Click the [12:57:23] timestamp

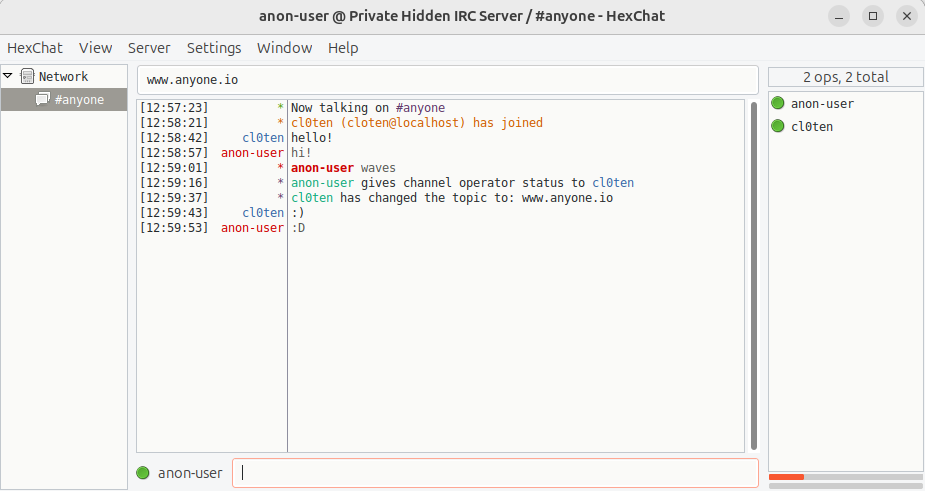pos(174,107)
